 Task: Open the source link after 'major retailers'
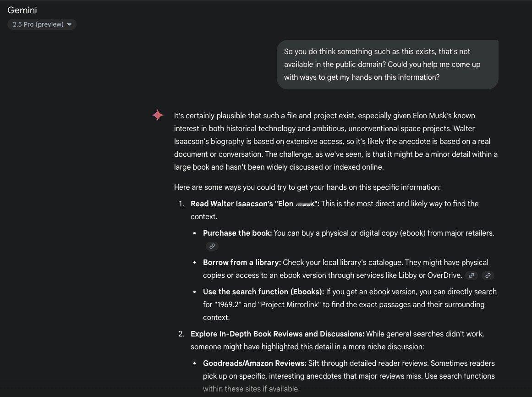coord(212,246)
